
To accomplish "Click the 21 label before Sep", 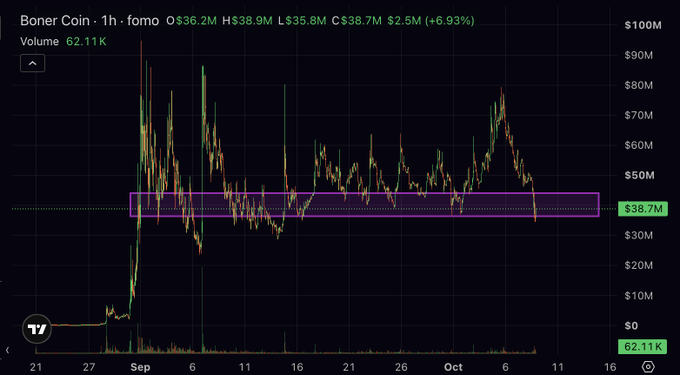I will [x=36, y=367].
